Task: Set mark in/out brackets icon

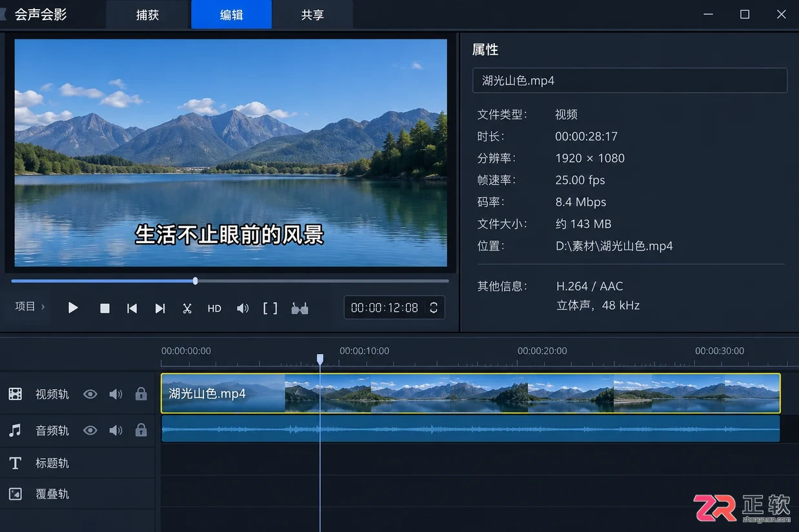Action: point(270,308)
